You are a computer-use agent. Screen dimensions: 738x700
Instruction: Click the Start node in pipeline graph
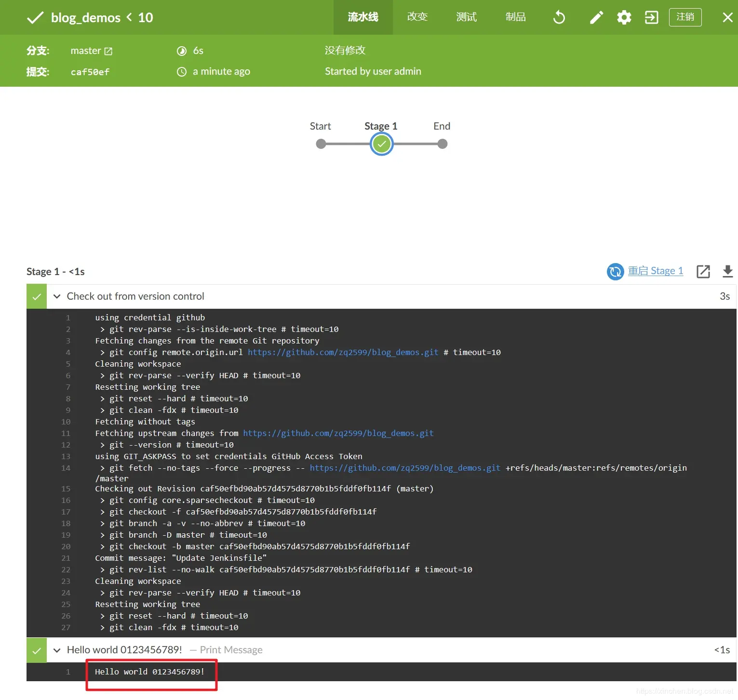(x=321, y=144)
